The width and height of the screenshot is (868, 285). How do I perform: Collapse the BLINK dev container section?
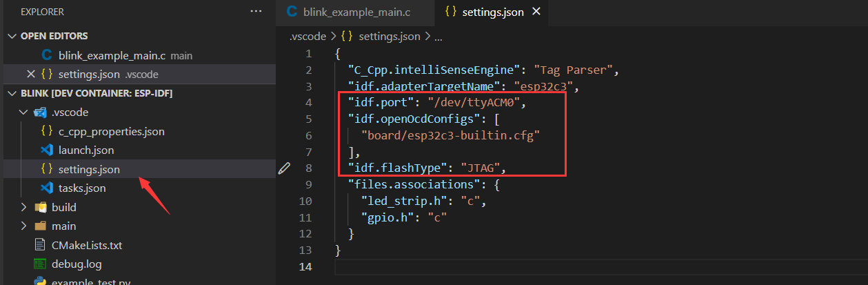[x=12, y=93]
